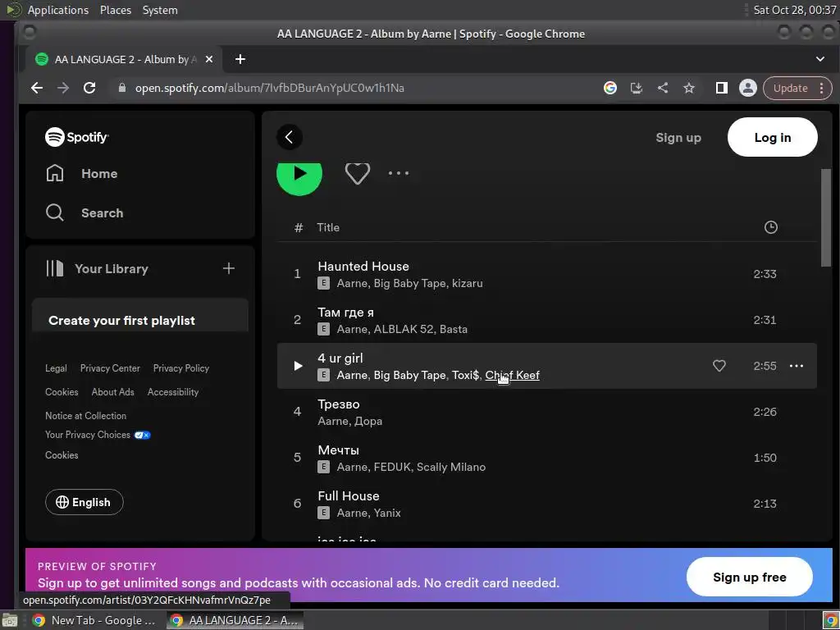The width and height of the screenshot is (840, 630).
Task: Switch to New Tab - Google taskbar window
Action: 94,620
